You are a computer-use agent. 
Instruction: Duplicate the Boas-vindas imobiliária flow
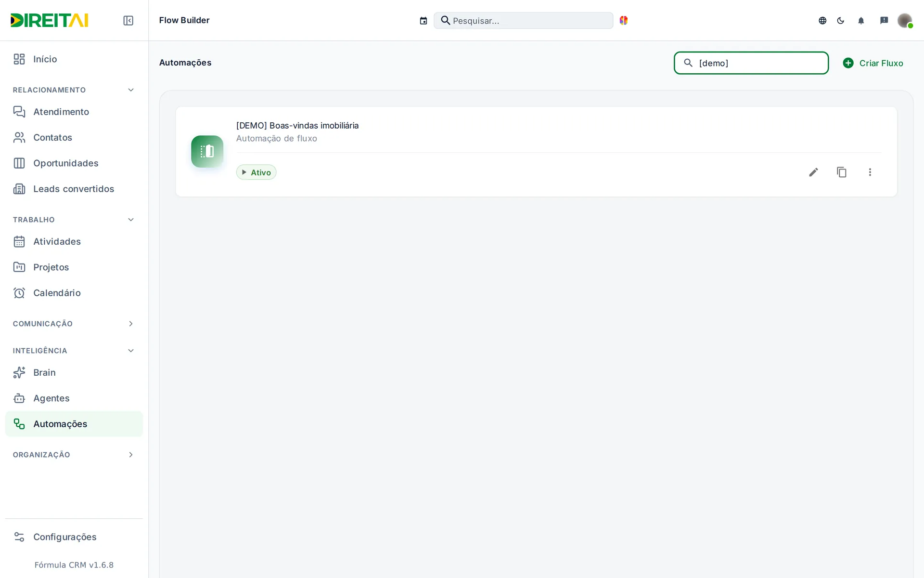(x=842, y=172)
